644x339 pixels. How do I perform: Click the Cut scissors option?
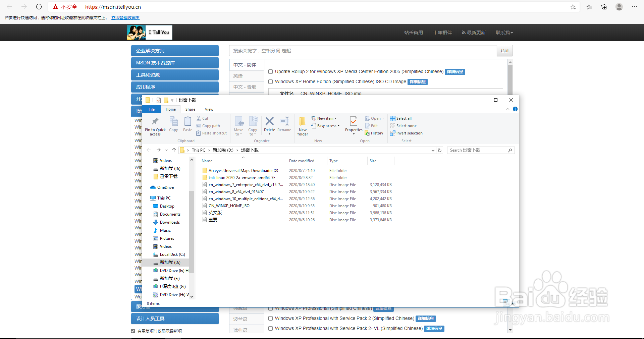(203, 118)
